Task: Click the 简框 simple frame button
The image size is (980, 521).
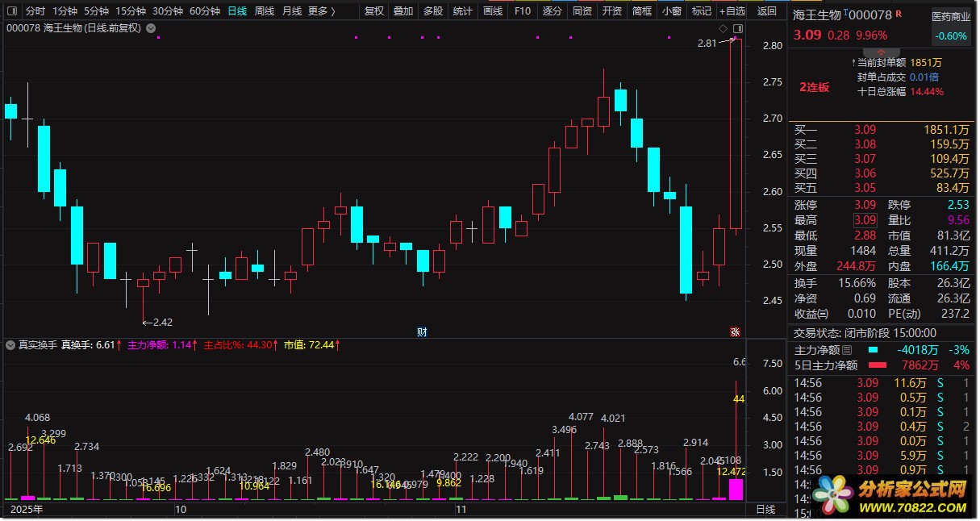Action: (x=642, y=11)
